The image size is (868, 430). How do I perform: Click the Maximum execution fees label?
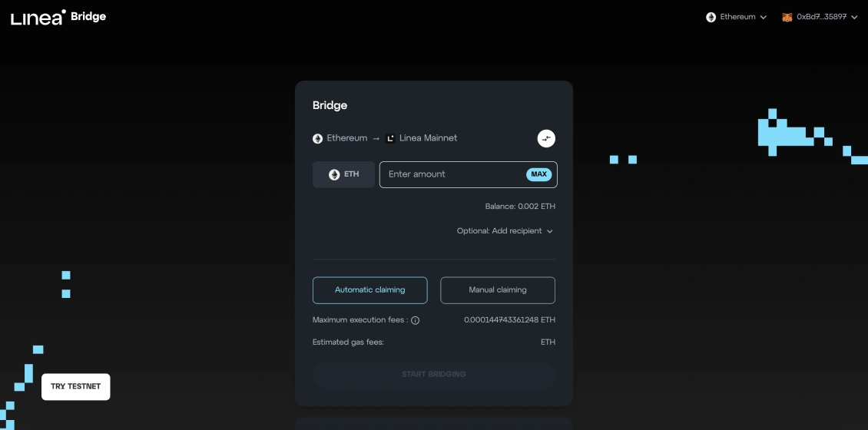360,320
